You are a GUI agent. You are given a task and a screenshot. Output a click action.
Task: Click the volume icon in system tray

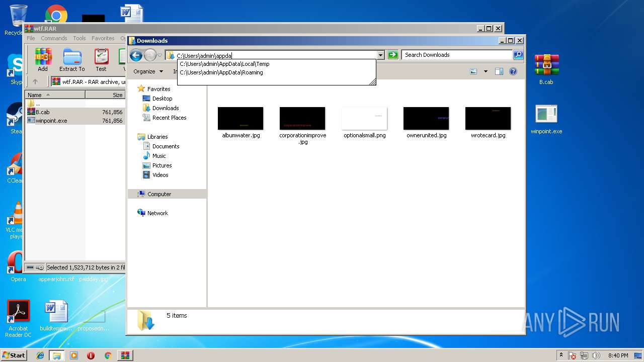point(597,355)
